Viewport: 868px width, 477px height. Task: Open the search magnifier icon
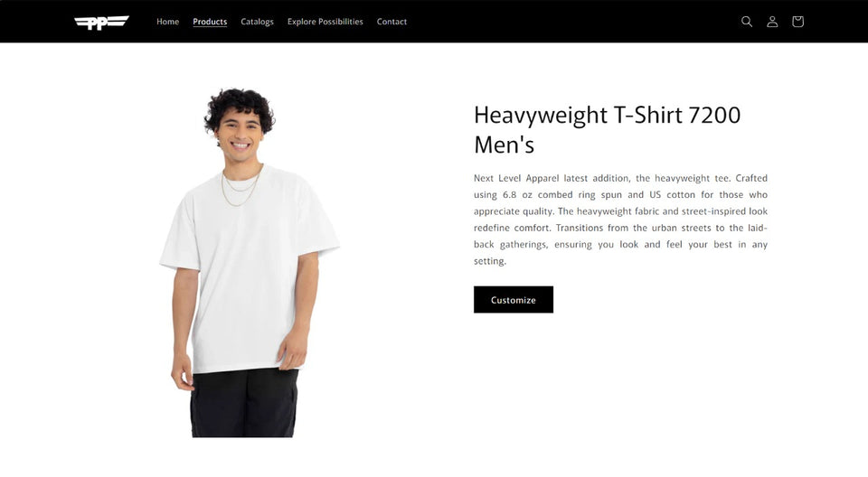[747, 22]
